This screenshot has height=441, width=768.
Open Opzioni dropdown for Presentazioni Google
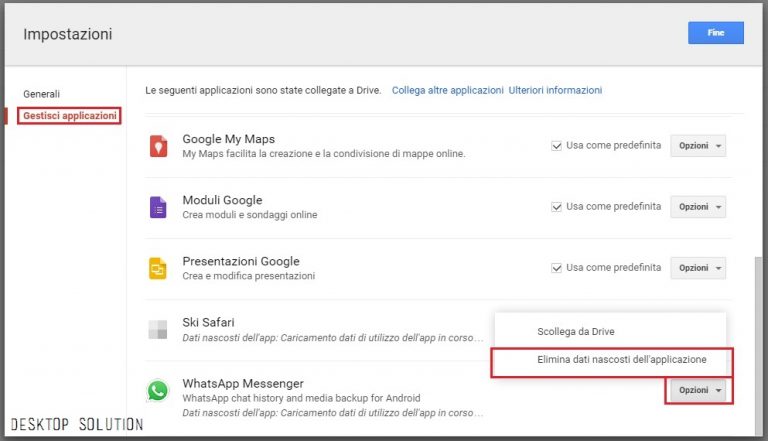click(698, 268)
